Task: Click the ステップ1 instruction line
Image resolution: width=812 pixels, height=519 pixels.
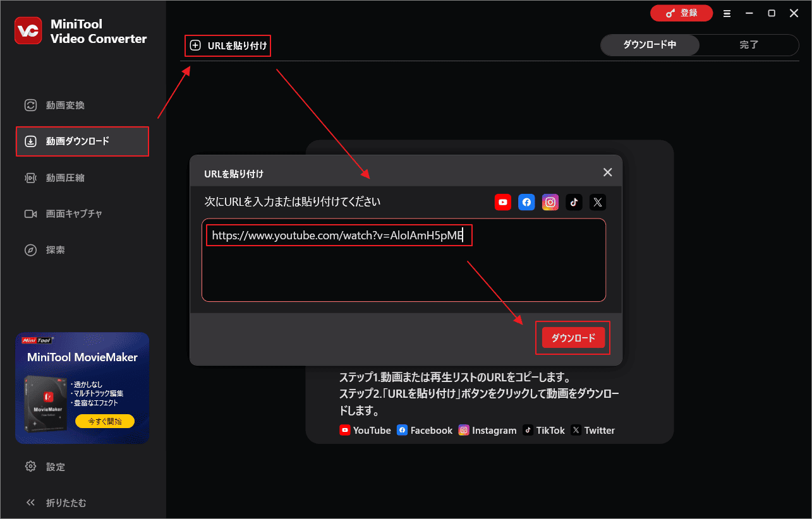Action: pyautogui.click(x=455, y=378)
